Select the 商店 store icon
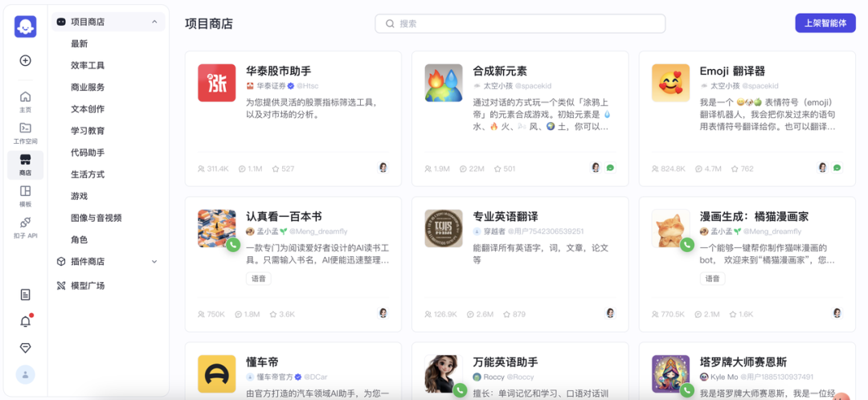Screen dimensions: 868x400 (26, 160)
